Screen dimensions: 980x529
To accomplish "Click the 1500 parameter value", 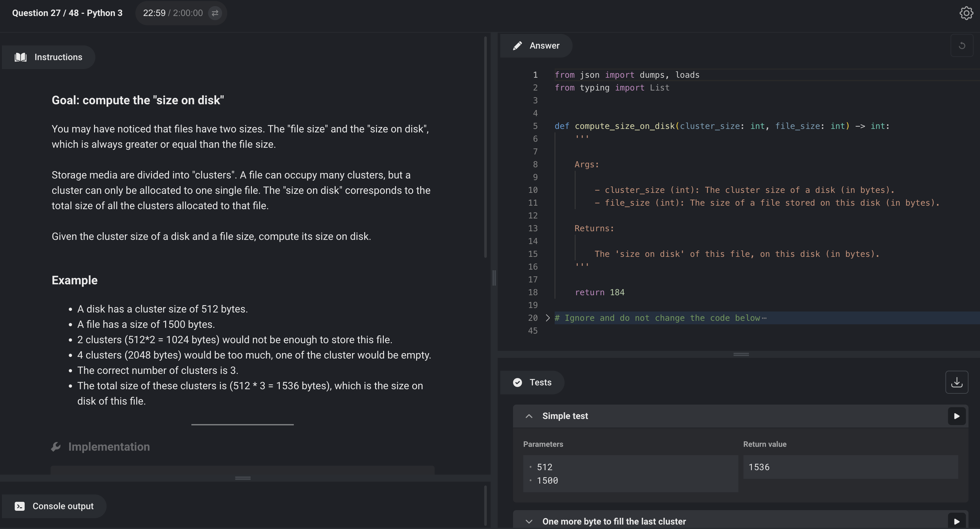I will tap(547, 481).
